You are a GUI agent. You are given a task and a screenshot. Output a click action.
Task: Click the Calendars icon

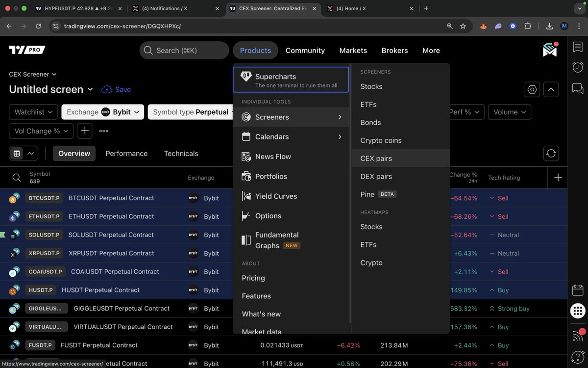click(x=246, y=137)
